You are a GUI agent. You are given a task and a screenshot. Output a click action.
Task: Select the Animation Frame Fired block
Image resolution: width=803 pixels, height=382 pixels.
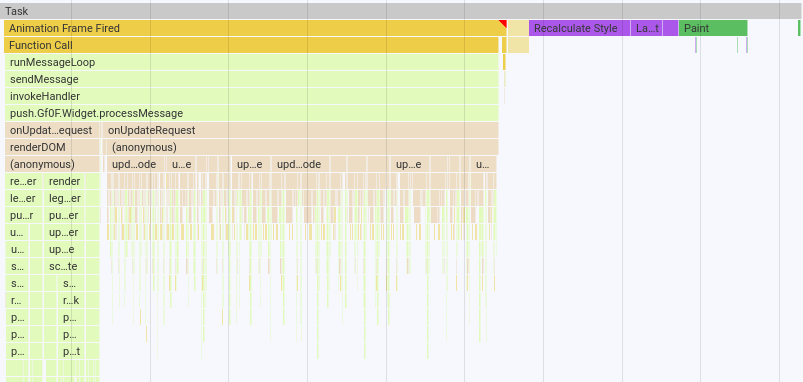click(255, 28)
